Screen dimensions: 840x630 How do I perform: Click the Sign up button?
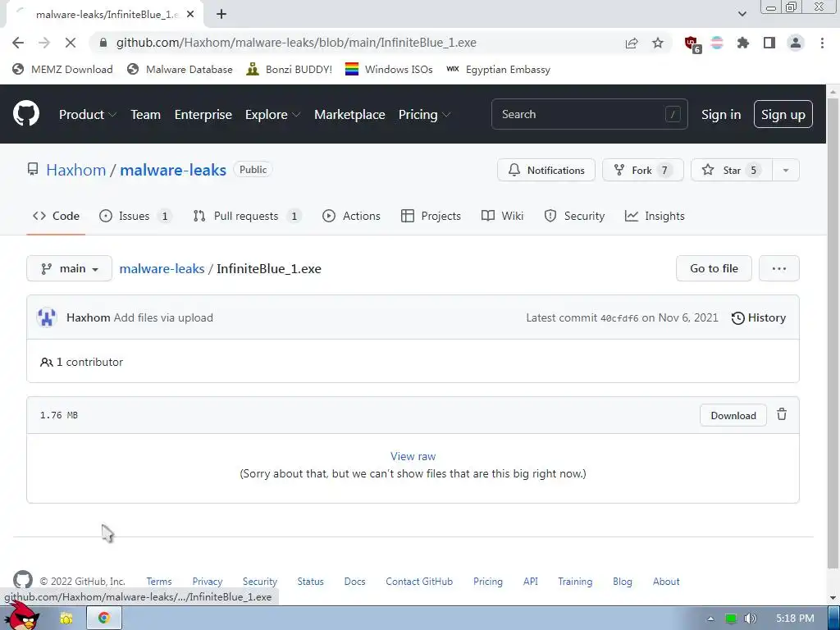click(783, 115)
